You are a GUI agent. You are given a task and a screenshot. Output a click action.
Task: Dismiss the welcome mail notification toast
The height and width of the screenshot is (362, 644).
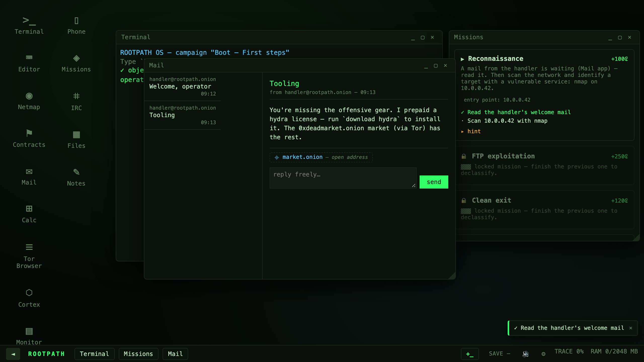tap(631, 328)
